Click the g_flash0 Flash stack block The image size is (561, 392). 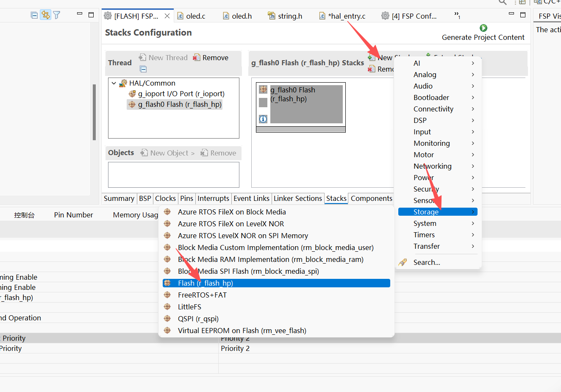[301, 104]
